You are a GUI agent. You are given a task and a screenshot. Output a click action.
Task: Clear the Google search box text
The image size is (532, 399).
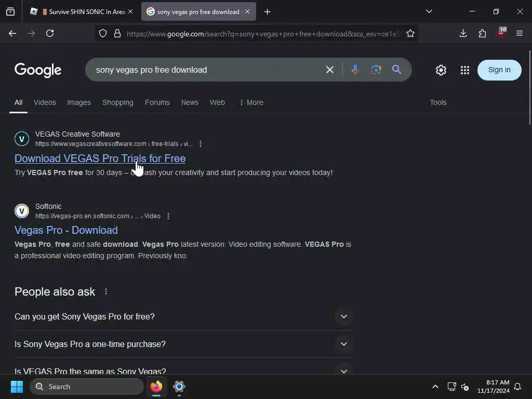click(x=330, y=70)
